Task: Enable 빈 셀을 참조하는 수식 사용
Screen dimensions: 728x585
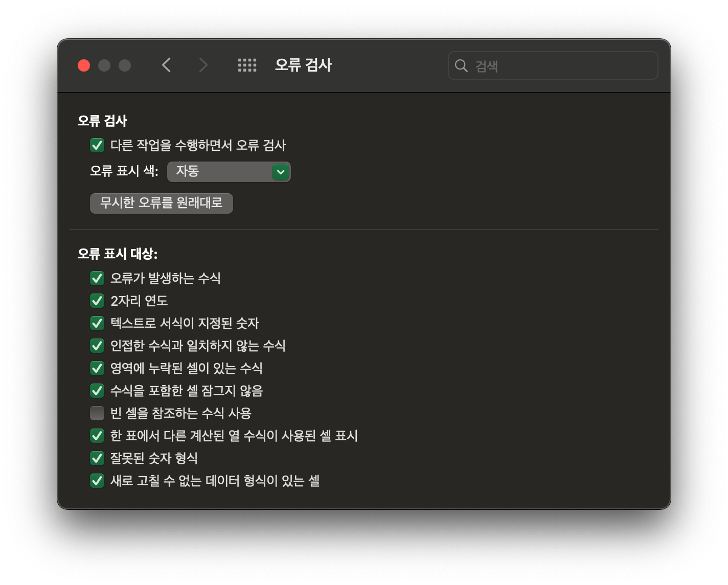Action: click(x=97, y=413)
